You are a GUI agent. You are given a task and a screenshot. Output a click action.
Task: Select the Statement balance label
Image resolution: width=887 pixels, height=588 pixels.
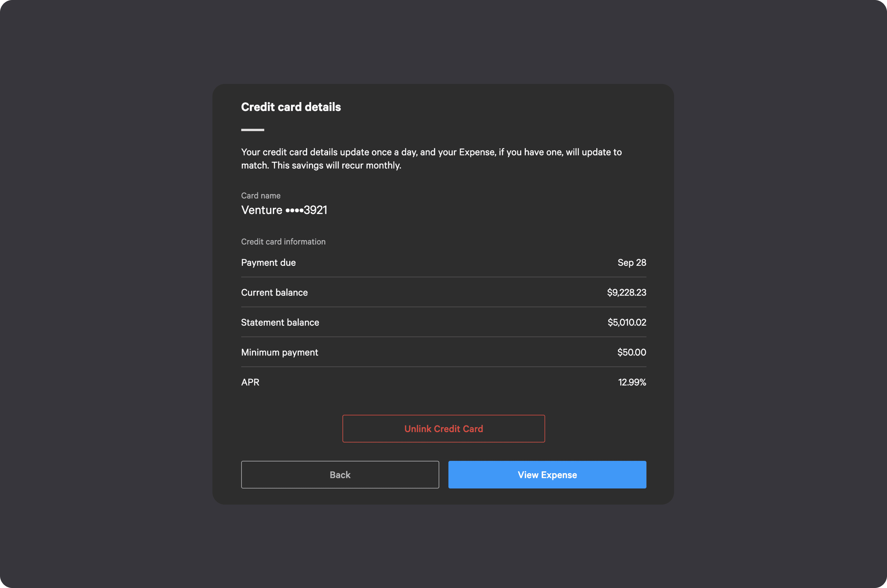(x=280, y=322)
